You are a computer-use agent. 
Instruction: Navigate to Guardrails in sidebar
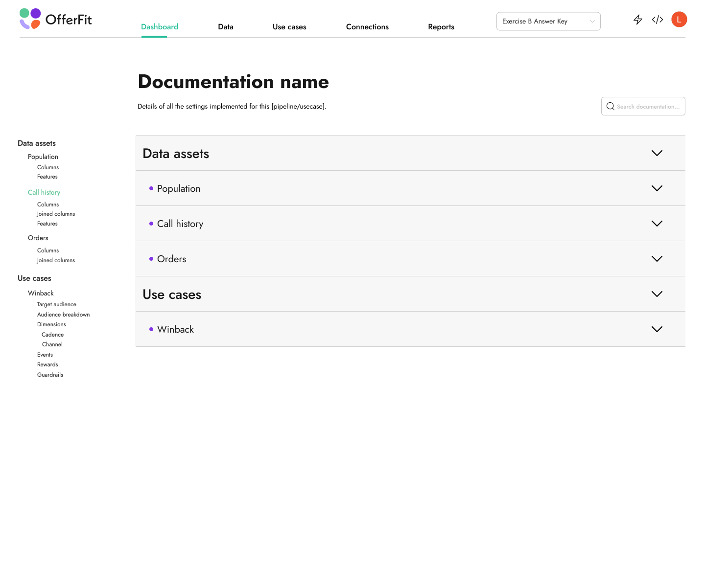(50, 375)
